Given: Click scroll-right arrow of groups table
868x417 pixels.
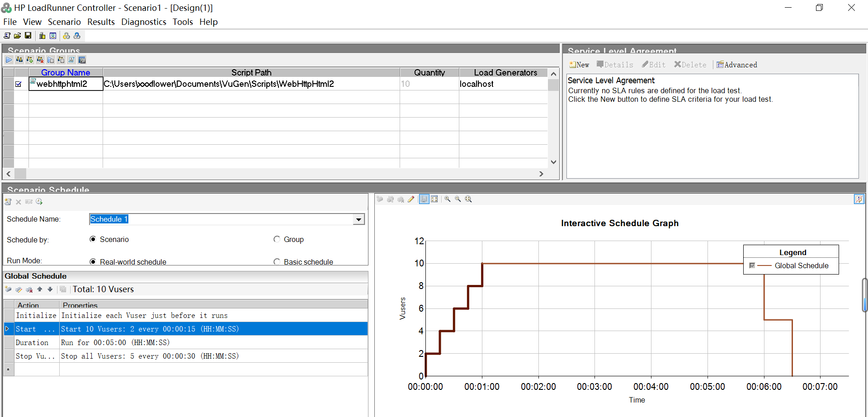Looking at the screenshot, I should click(x=541, y=174).
